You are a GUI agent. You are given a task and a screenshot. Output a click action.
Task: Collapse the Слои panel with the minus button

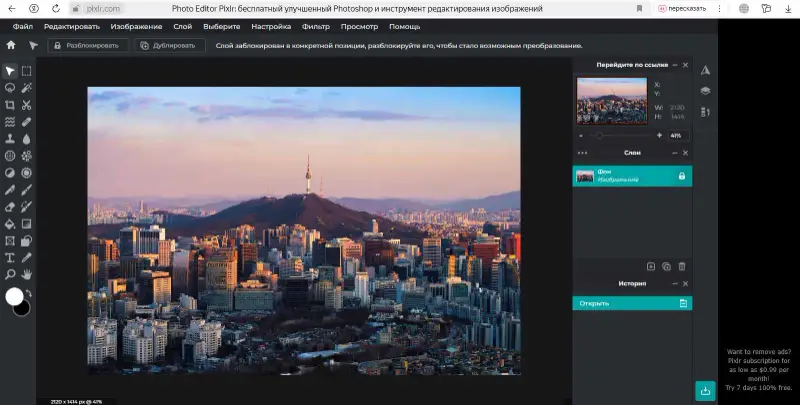[x=675, y=153]
